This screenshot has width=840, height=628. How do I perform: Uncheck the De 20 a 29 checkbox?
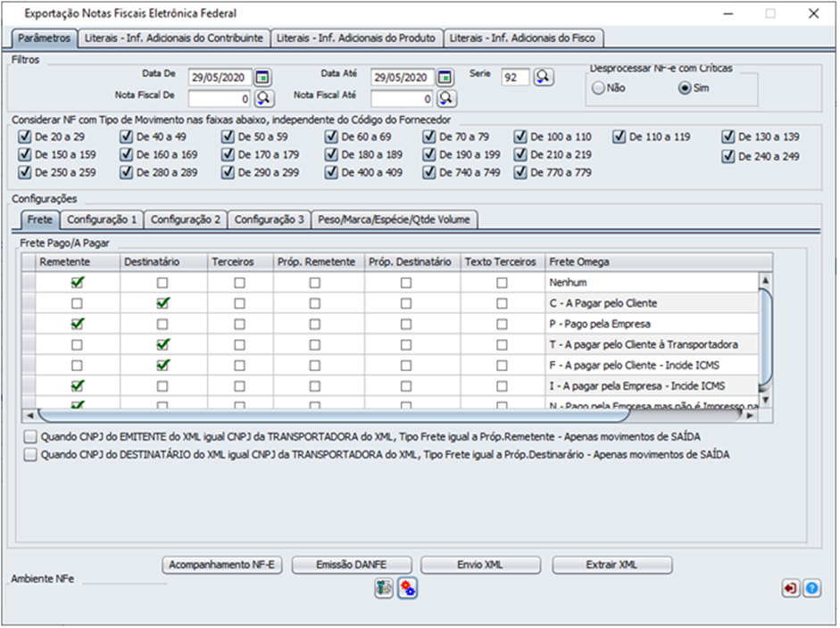tap(25, 136)
